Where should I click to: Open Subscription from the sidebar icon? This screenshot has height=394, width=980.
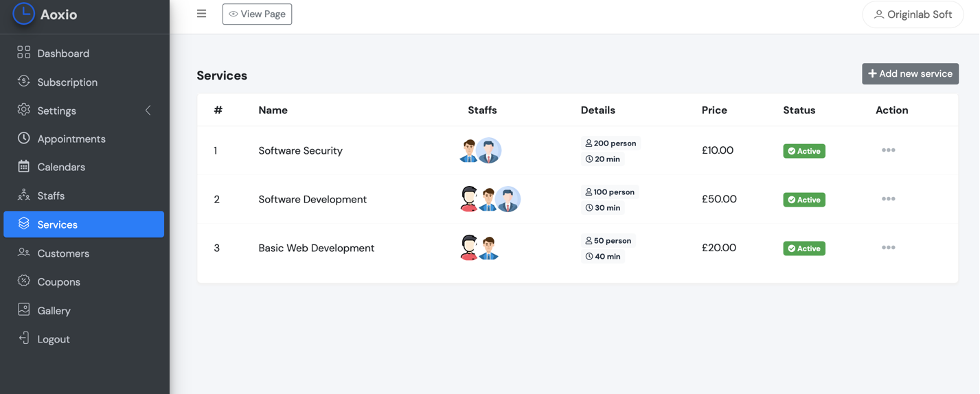pos(24,82)
